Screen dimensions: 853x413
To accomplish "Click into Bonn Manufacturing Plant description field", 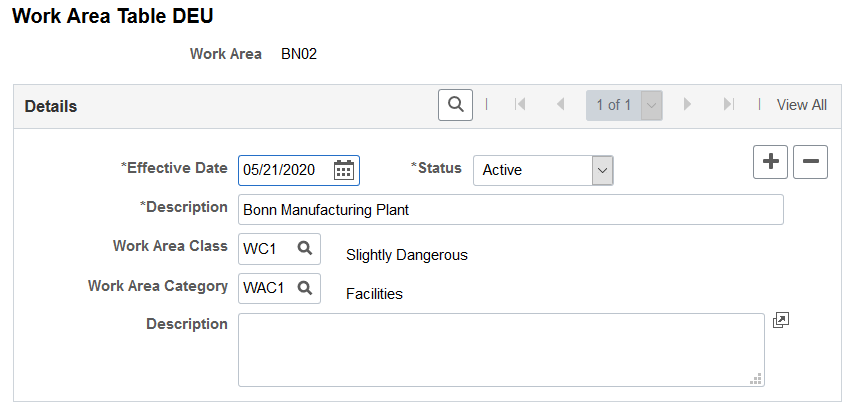I will [511, 209].
